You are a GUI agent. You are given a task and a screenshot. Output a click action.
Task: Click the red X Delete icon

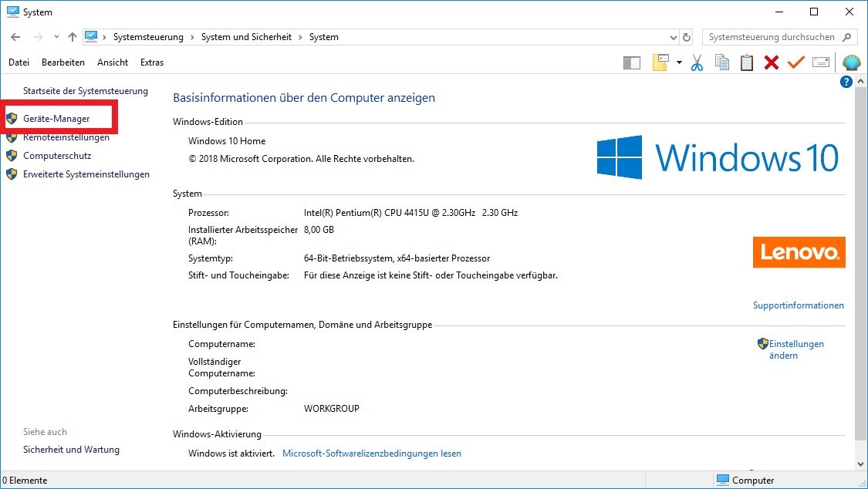click(771, 62)
